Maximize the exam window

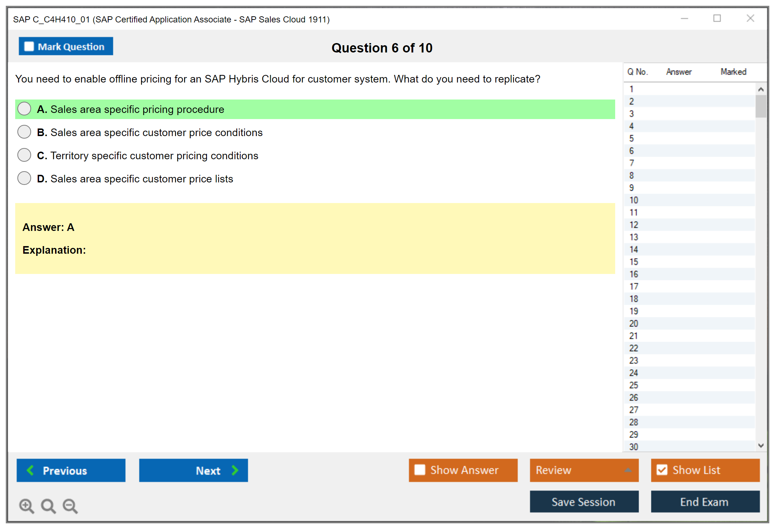pos(717,18)
